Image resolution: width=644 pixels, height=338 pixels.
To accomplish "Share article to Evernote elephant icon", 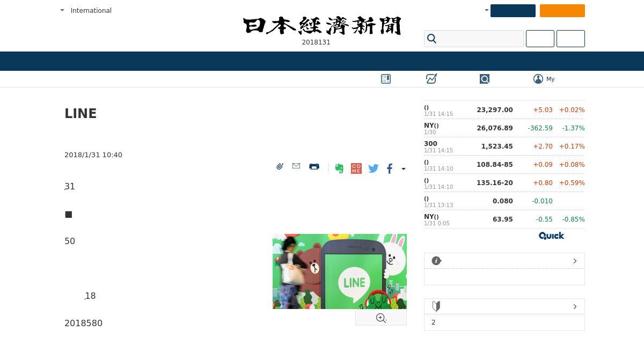I will click(x=339, y=168).
